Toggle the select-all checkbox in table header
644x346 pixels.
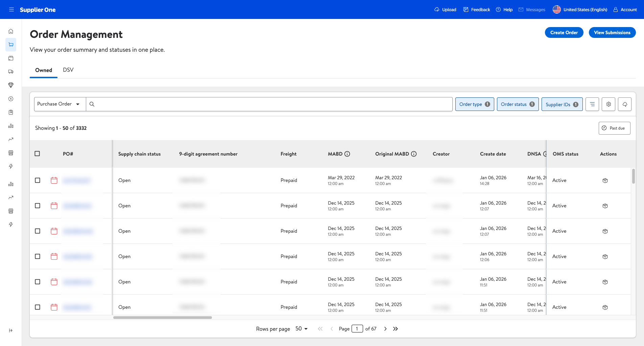coord(38,154)
